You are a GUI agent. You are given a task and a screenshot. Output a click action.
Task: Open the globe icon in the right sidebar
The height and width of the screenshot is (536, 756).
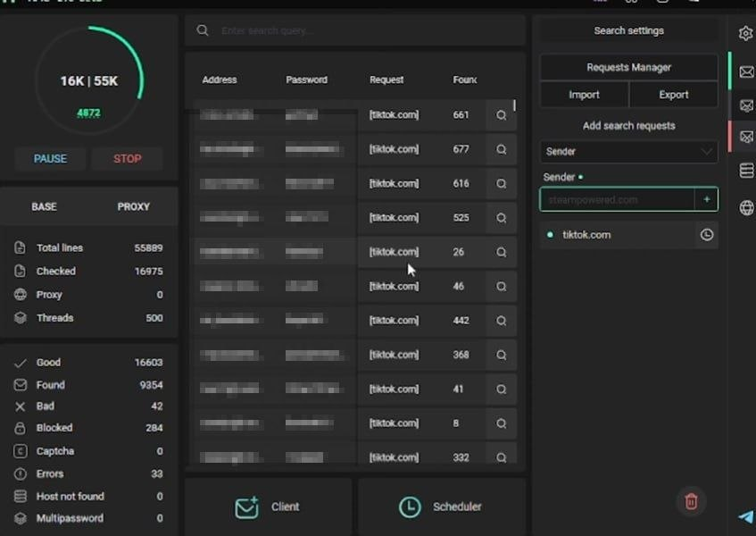pos(746,208)
